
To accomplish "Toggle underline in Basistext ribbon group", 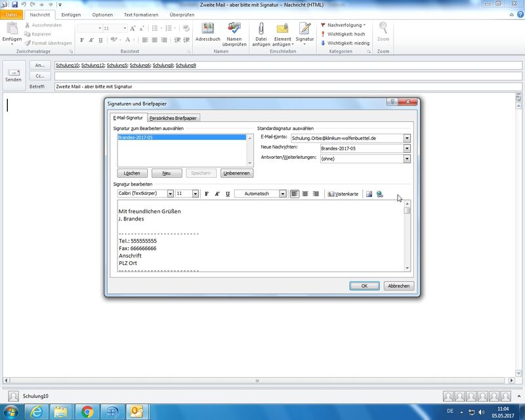I will coord(100,40).
